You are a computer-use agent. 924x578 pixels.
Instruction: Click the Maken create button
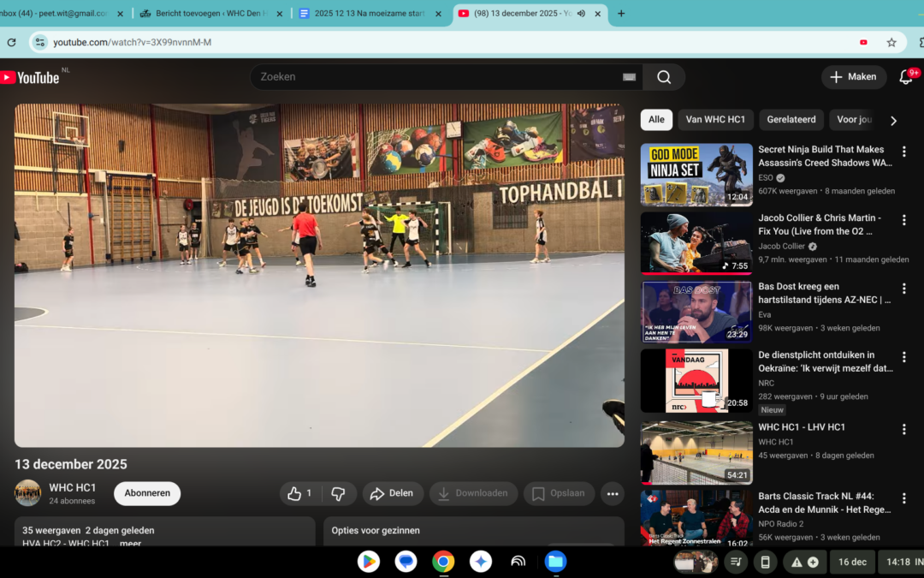click(x=854, y=77)
